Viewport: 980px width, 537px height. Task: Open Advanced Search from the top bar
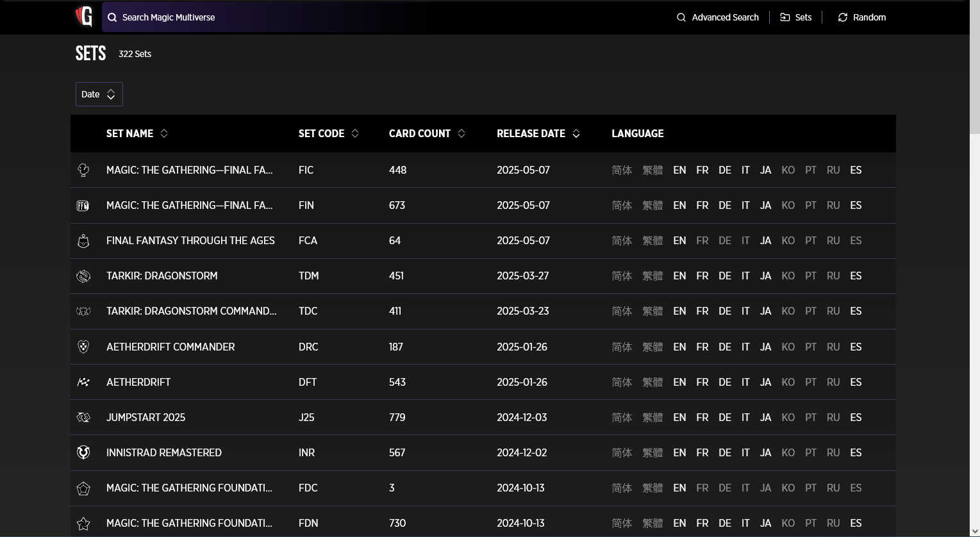coord(718,17)
